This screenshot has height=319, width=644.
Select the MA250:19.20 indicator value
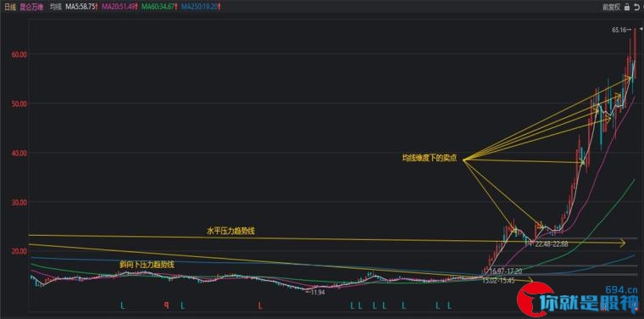(200, 7)
